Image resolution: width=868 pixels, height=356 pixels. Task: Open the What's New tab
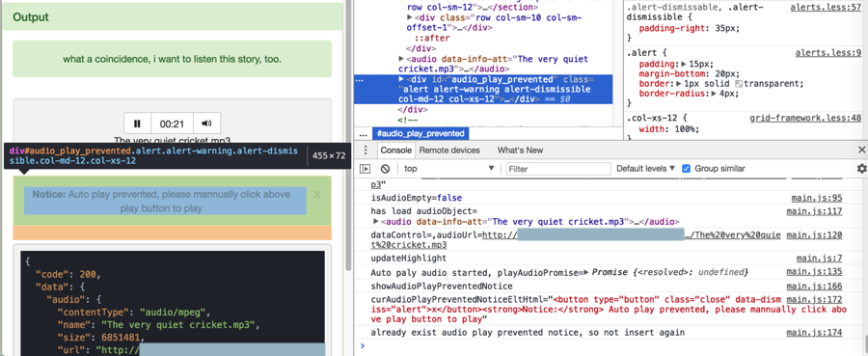click(520, 151)
